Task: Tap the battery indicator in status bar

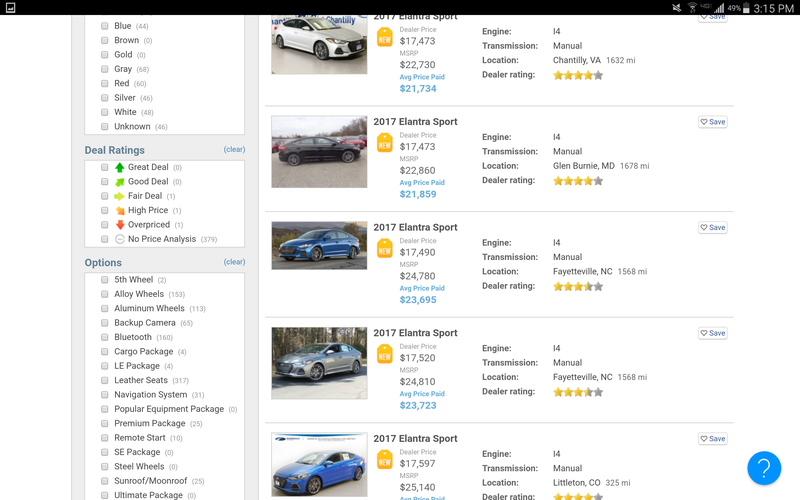Action: (746, 8)
